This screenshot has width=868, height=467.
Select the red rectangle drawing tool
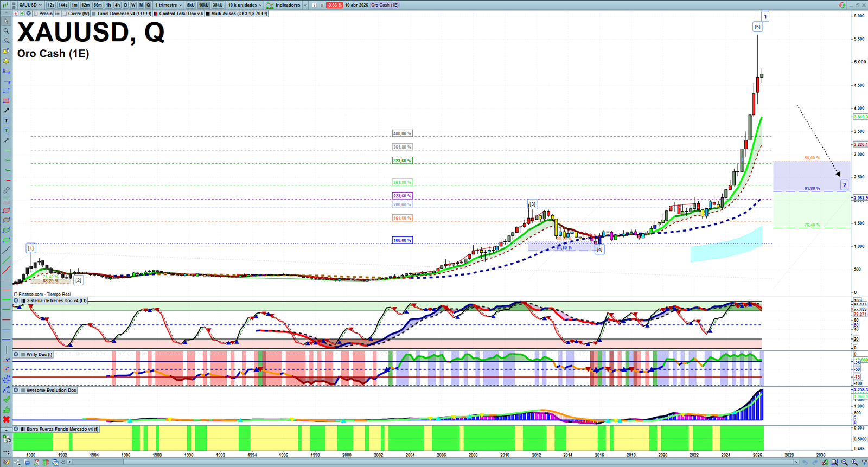pos(6,101)
